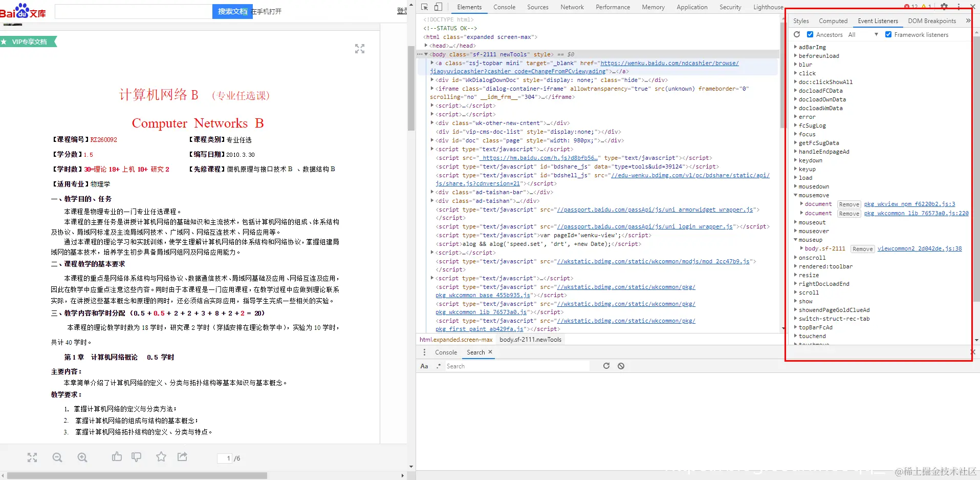This screenshot has width=980, height=480.
Task: Expand the scroll event listener
Action: click(796, 293)
